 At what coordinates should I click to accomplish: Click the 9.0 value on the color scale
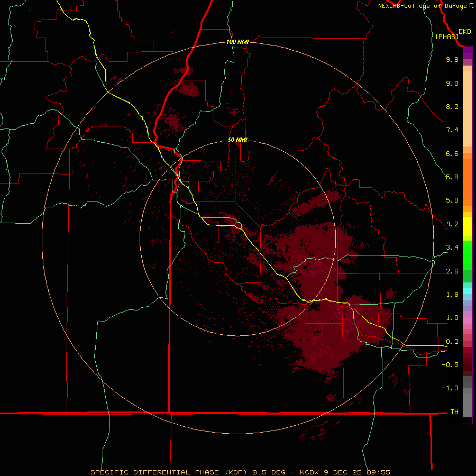click(x=452, y=83)
